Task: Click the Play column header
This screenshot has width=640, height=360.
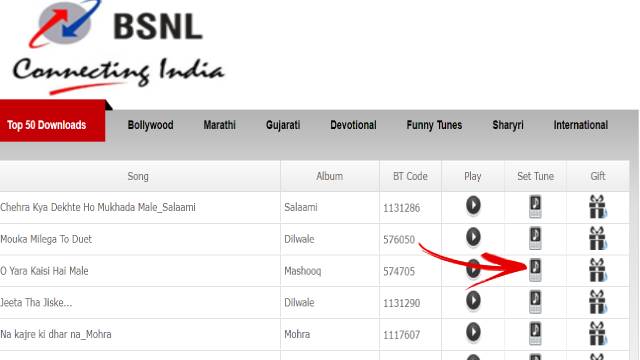Action: [x=473, y=176]
